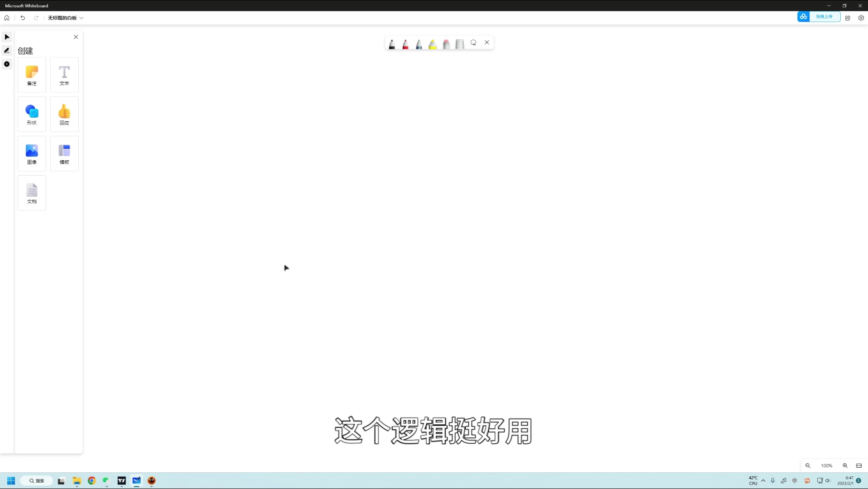Click the create plus button in sidebar

(x=7, y=64)
